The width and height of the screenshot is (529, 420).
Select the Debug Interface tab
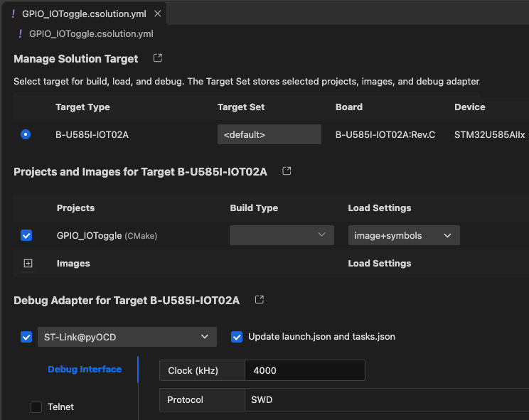85,370
